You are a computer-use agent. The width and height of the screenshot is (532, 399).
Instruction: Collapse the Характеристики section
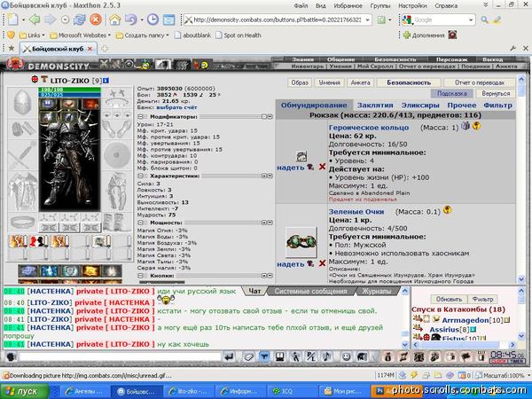coord(140,176)
